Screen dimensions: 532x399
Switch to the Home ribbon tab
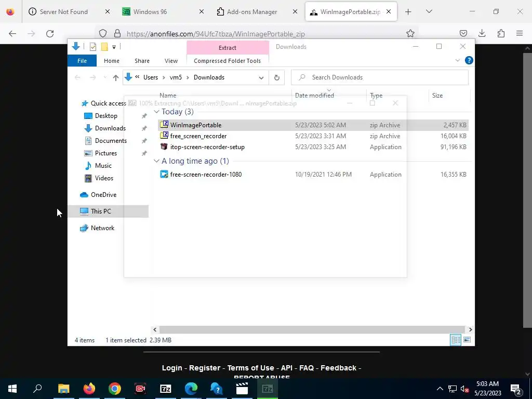(111, 61)
